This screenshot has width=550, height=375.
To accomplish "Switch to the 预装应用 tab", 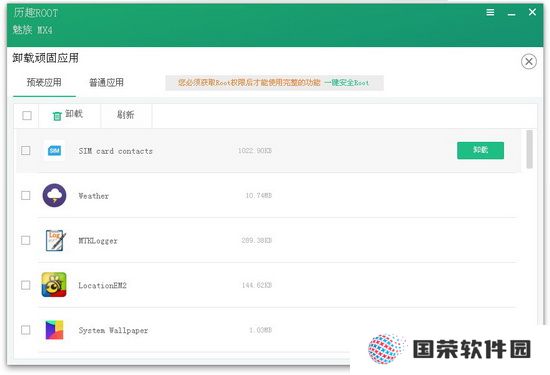I will click(x=44, y=83).
